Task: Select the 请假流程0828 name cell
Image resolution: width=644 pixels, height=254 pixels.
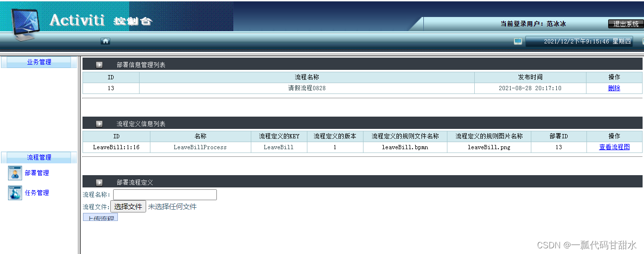Action: 307,88
